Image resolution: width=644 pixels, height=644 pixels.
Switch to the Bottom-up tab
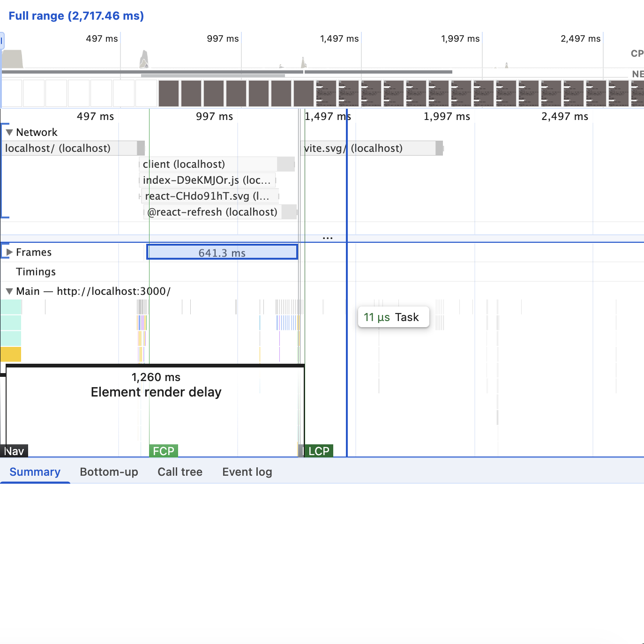pyautogui.click(x=109, y=472)
